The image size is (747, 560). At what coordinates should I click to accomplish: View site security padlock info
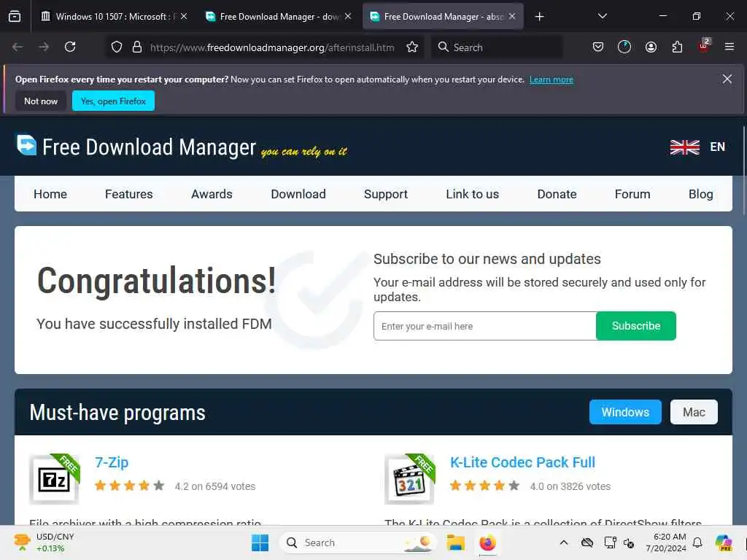[x=137, y=47]
